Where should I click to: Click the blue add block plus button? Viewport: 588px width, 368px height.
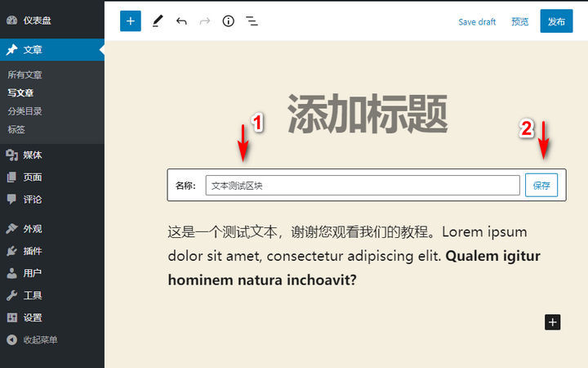(131, 21)
